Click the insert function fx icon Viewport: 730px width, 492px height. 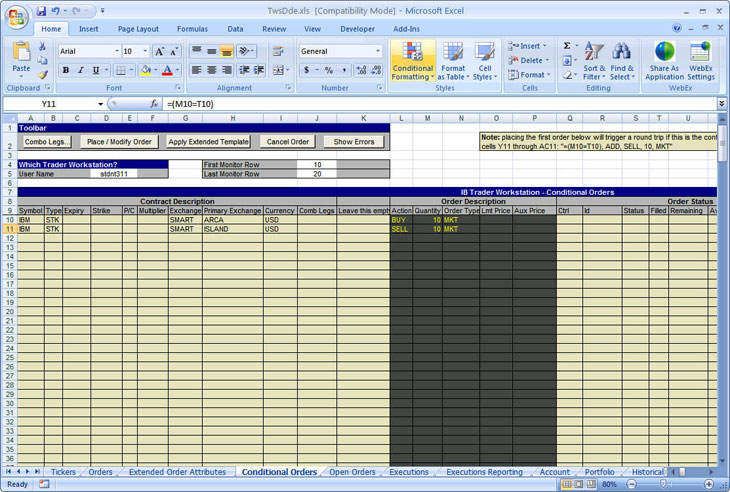(x=154, y=104)
